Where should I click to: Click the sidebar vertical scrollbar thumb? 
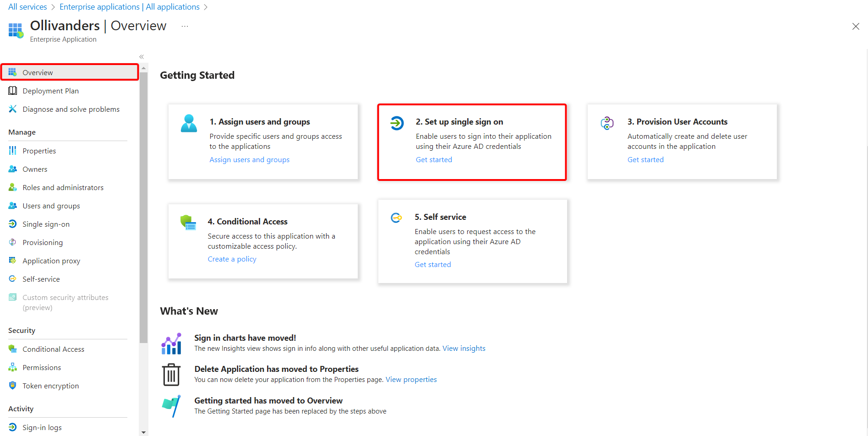[x=143, y=207]
